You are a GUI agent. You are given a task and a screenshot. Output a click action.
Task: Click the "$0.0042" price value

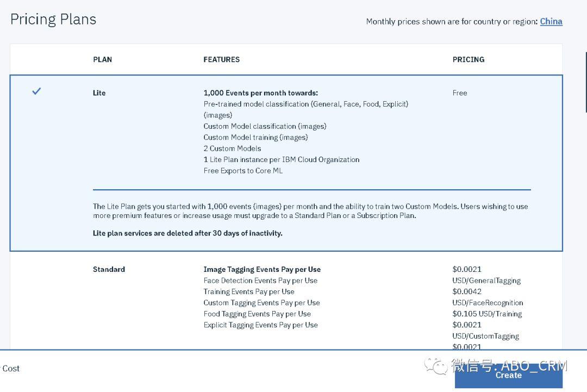467,291
